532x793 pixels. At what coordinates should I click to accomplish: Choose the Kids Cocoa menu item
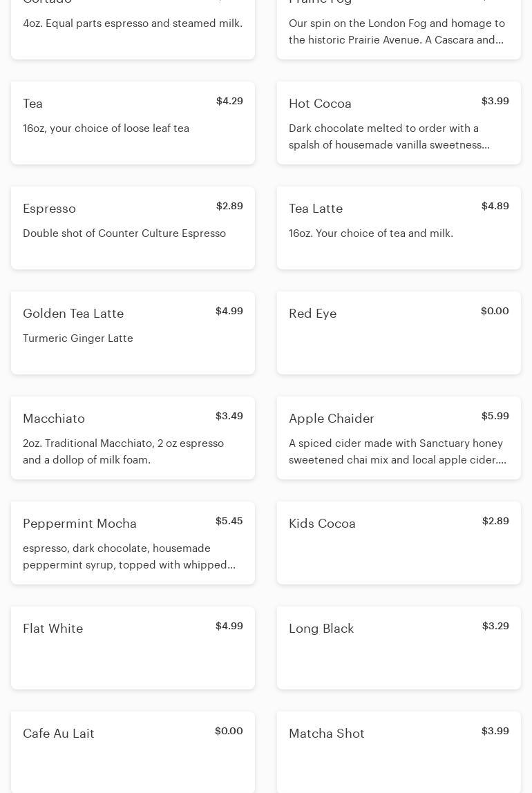click(x=399, y=543)
